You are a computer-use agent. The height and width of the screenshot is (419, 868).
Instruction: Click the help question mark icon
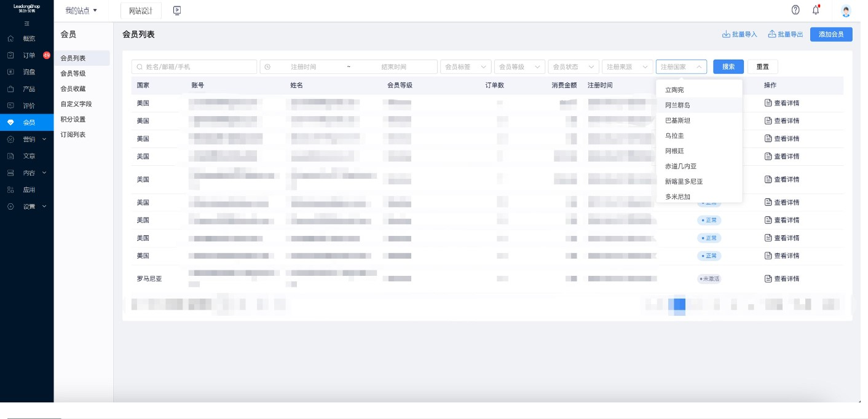pos(795,10)
